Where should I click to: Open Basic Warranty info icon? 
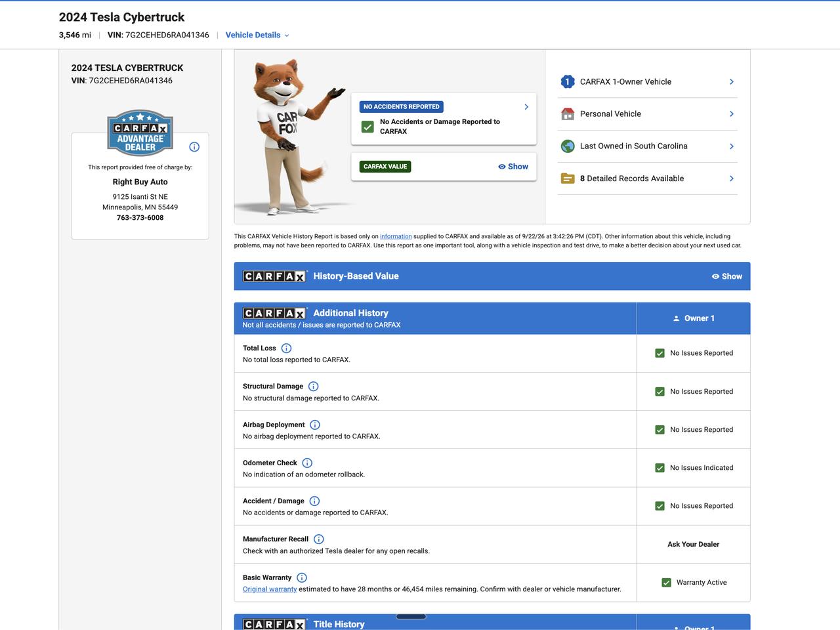[302, 578]
